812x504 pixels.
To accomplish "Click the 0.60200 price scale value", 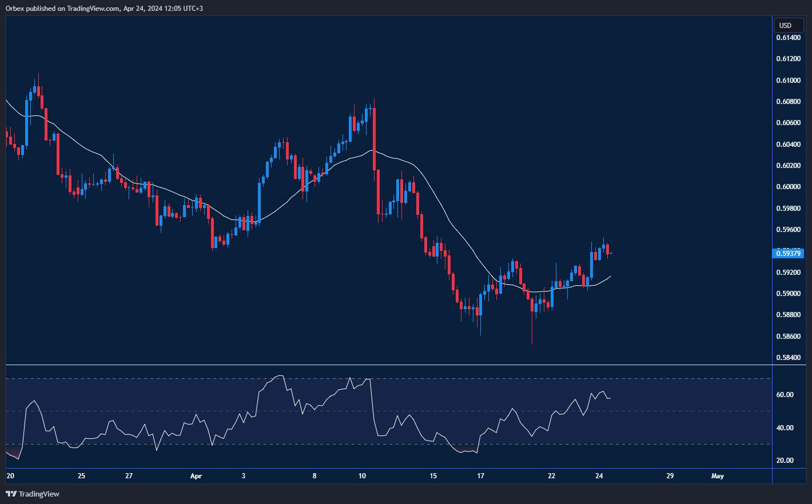I will click(x=788, y=166).
